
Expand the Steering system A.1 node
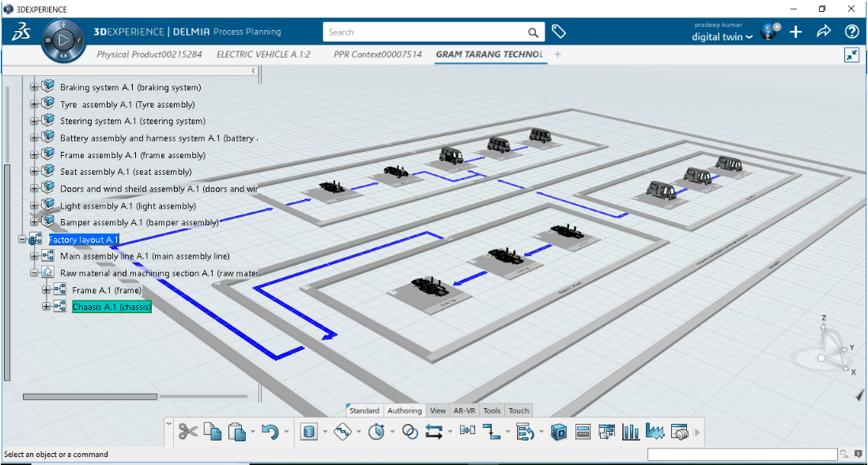[34, 121]
